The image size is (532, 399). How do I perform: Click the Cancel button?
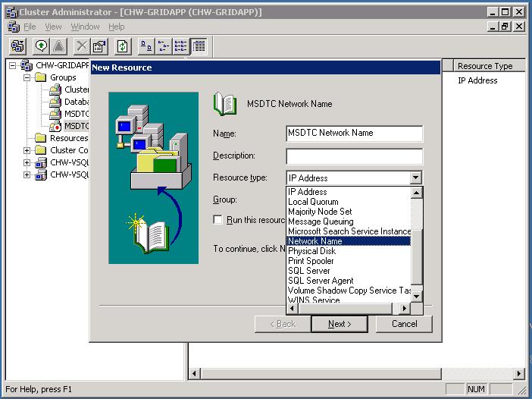point(404,324)
